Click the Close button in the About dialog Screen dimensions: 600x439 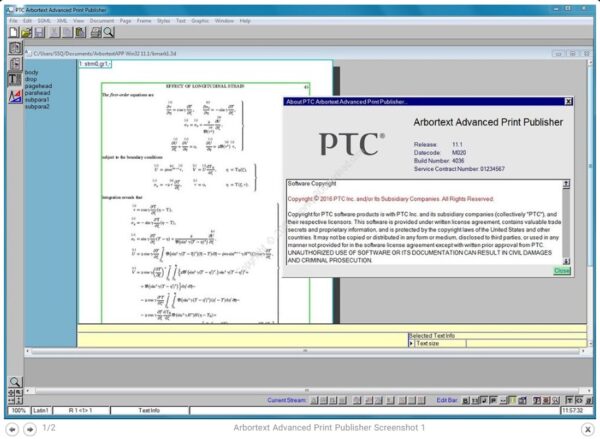coord(562,271)
